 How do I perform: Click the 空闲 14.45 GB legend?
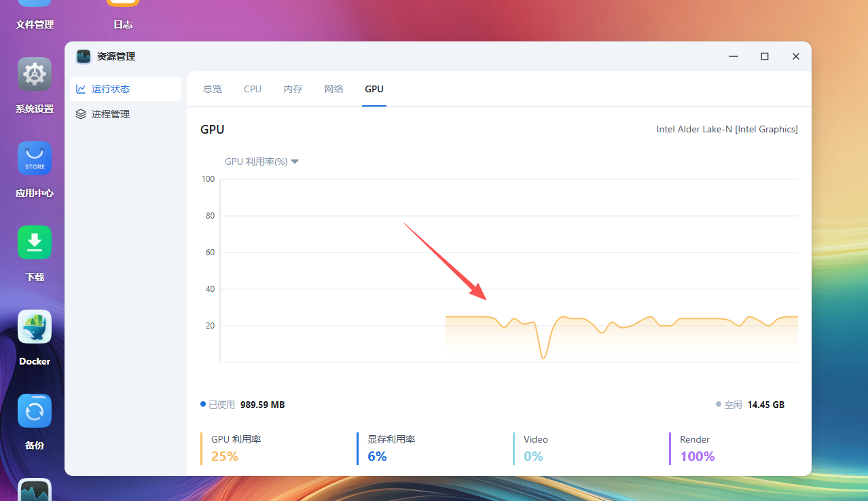pyautogui.click(x=750, y=405)
